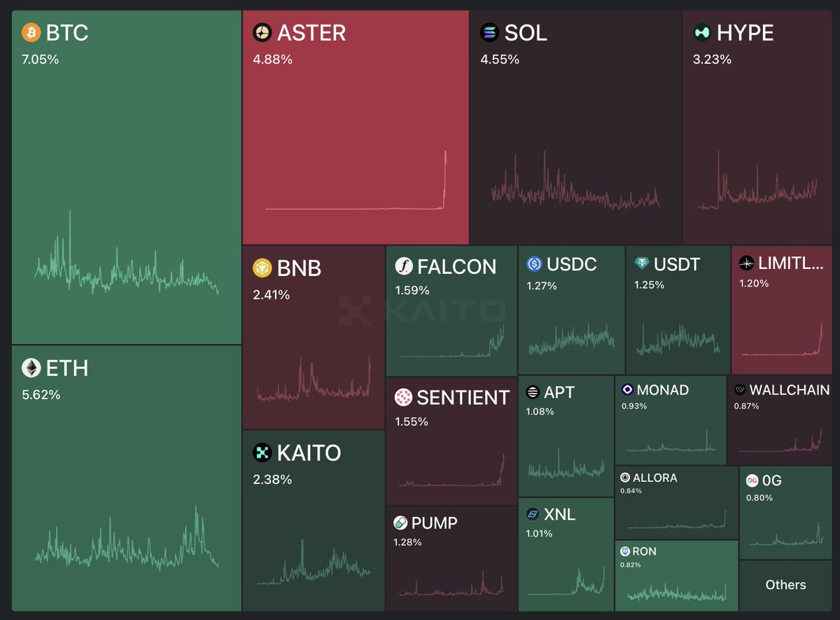Click the 2.41% mindshare value
The width and height of the screenshot is (840, 620).
click(272, 295)
